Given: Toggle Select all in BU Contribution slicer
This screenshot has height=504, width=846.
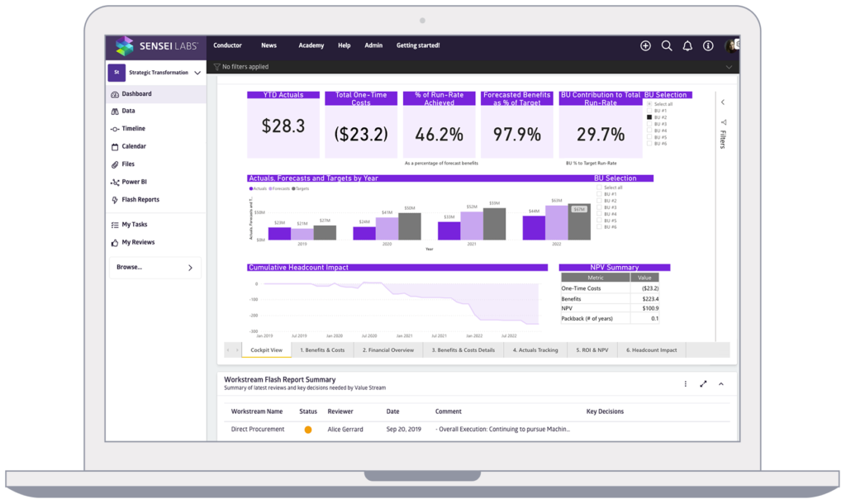Looking at the screenshot, I should pyautogui.click(x=649, y=104).
